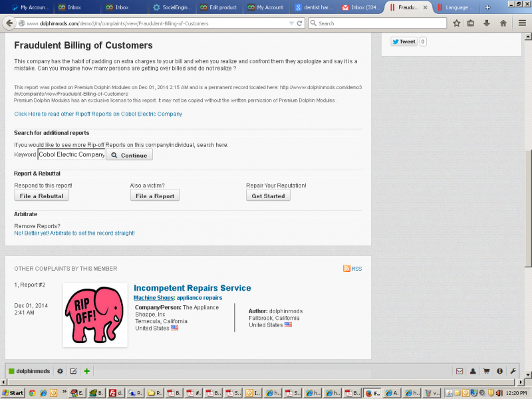Click the RSS text link
532x399 pixels.
click(x=357, y=269)
